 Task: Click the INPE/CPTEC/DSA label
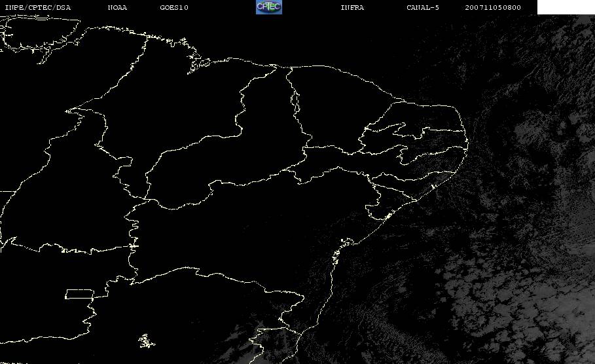37,8
